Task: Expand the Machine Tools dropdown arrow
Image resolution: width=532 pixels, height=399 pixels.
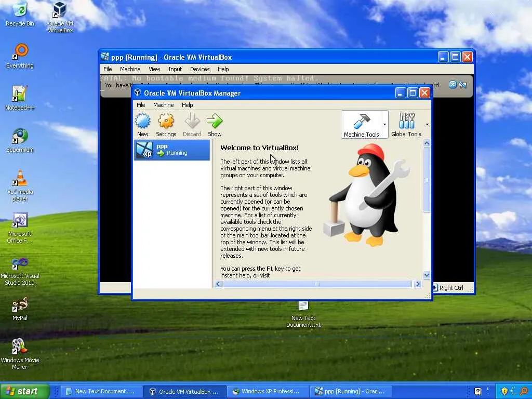Action: [x=385, y=125]
